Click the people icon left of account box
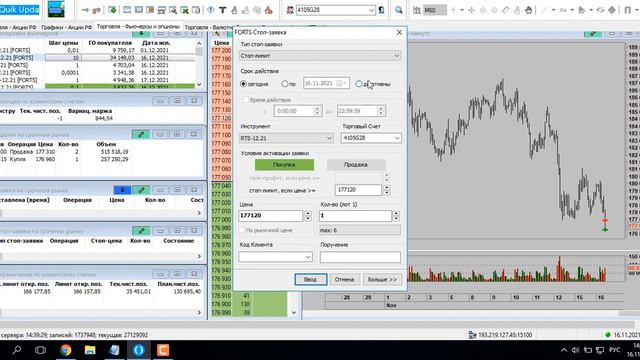Viewport: 640px width, 360px height. click(x=290, y=10)
